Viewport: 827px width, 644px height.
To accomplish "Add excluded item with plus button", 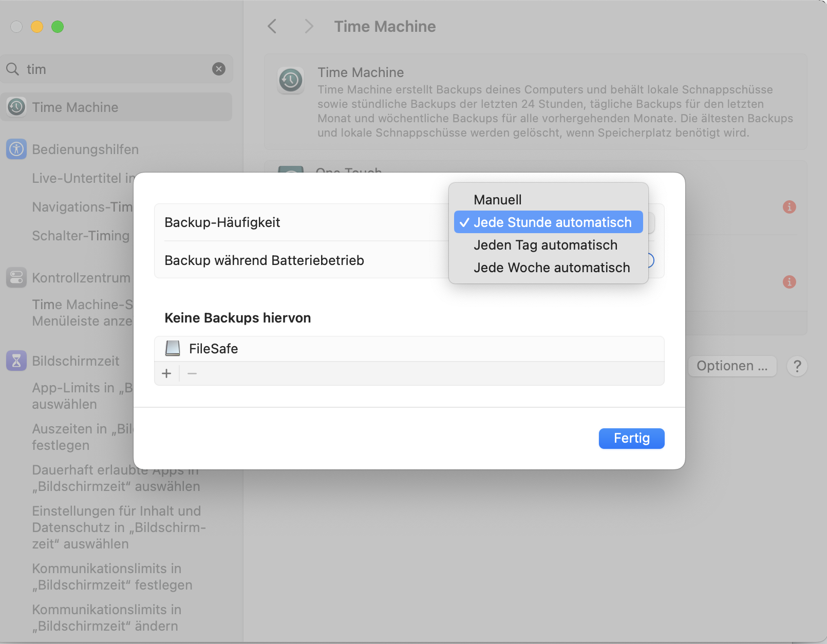I will coord(166,373).
